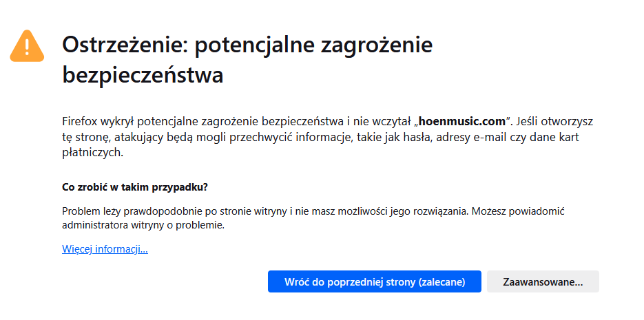Screen dimensions: 644x320
Task: Open the "Więcej informacji…" link
Action: tap(105, 249)
